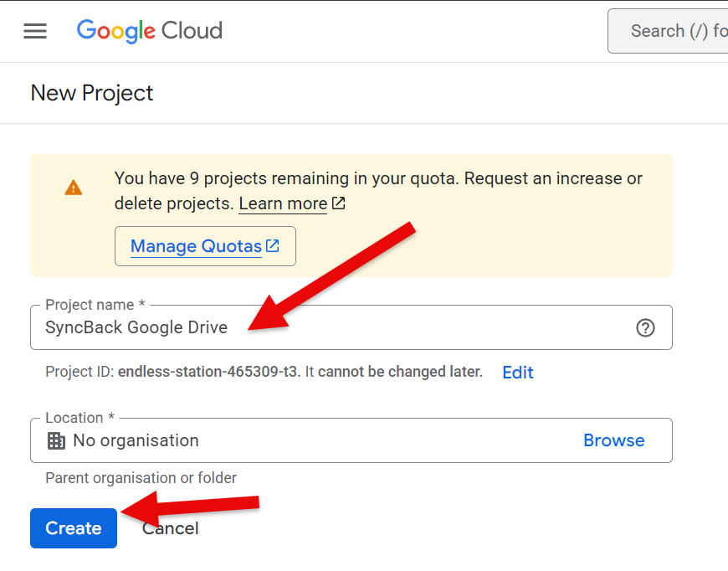
Task: Edit the project ID
Action: pos(518,373)
